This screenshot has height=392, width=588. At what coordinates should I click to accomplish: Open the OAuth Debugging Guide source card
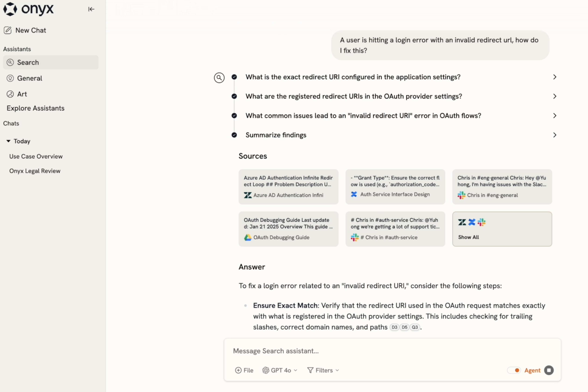(288, 229)
